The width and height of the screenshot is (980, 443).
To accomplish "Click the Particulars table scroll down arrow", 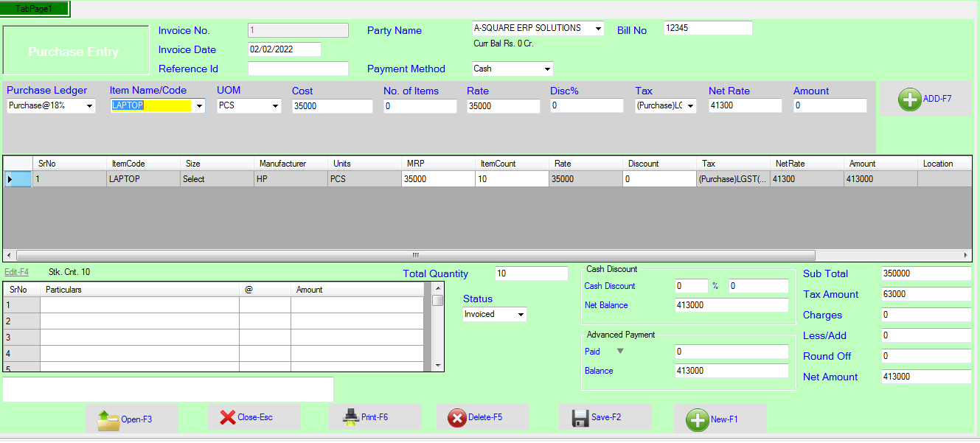I will tap(438, 366).
